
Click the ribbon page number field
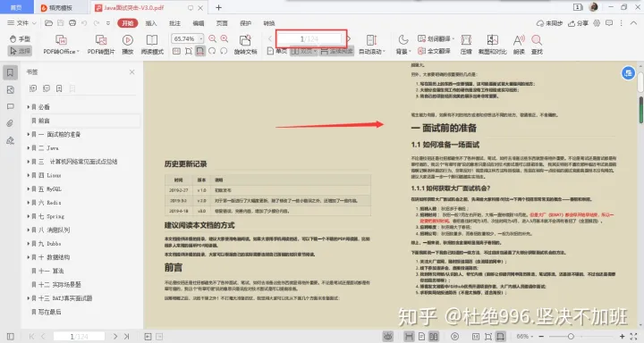coord(309,39)
